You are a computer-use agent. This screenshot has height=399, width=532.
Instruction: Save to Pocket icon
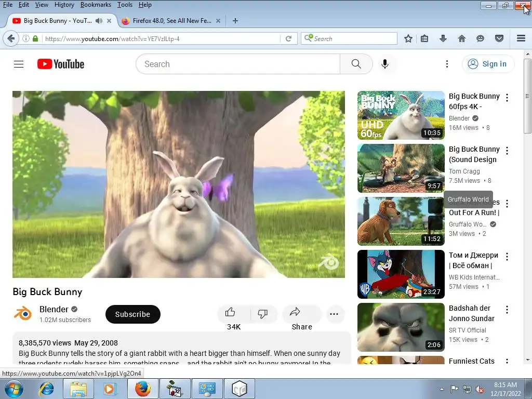tap(499, 38)
